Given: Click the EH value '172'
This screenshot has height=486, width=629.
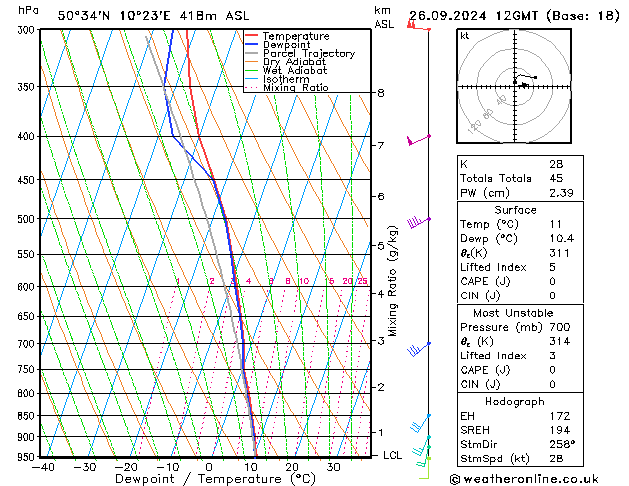Looking at the screenshot, I should 560,416.
